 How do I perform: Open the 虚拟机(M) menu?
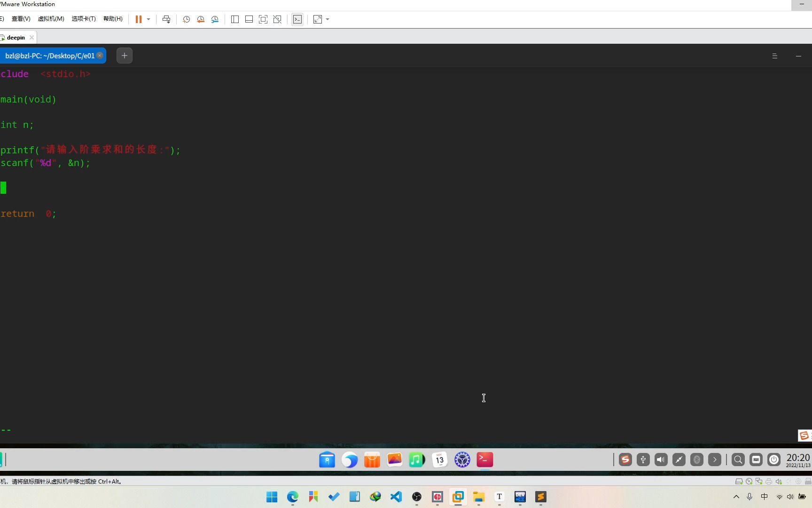click(51, 19)
